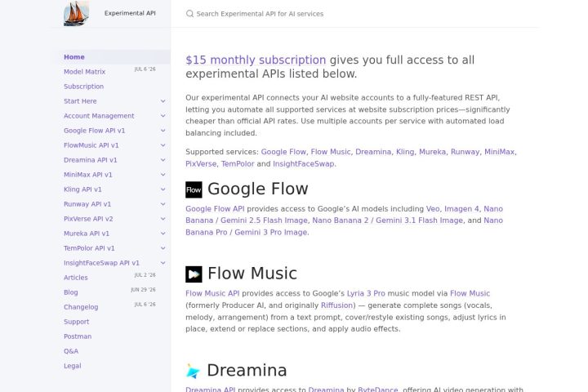Expand the Runway API v1 chevron
This screenshot has width=588, height=392.
click(x=163, y=204)
